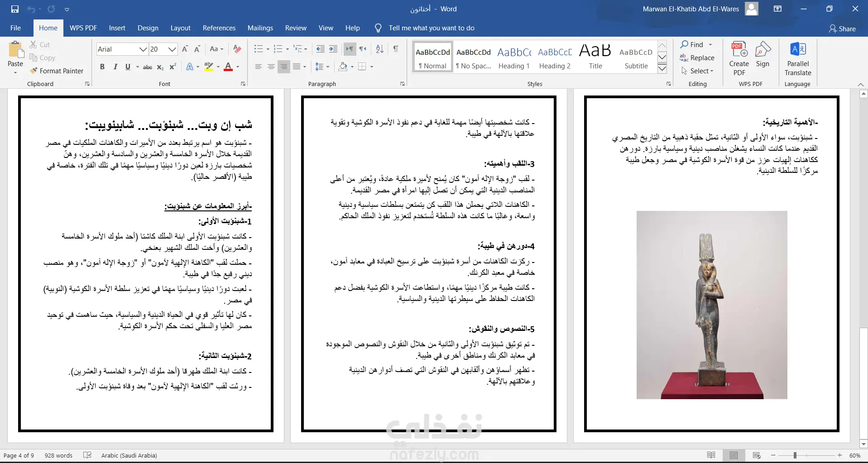The height and width of the screenshot is (463, 868).
Task: Open Parallel Translate tool
Action: (x=798, y=58)
